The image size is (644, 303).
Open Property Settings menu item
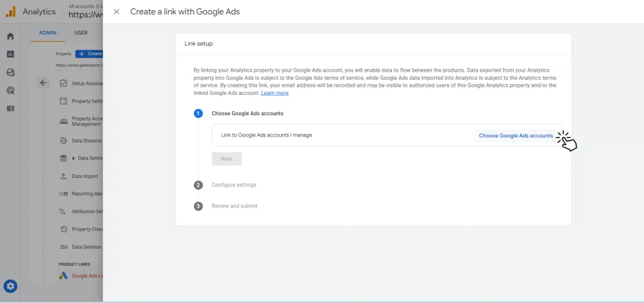tap(87, 101)
